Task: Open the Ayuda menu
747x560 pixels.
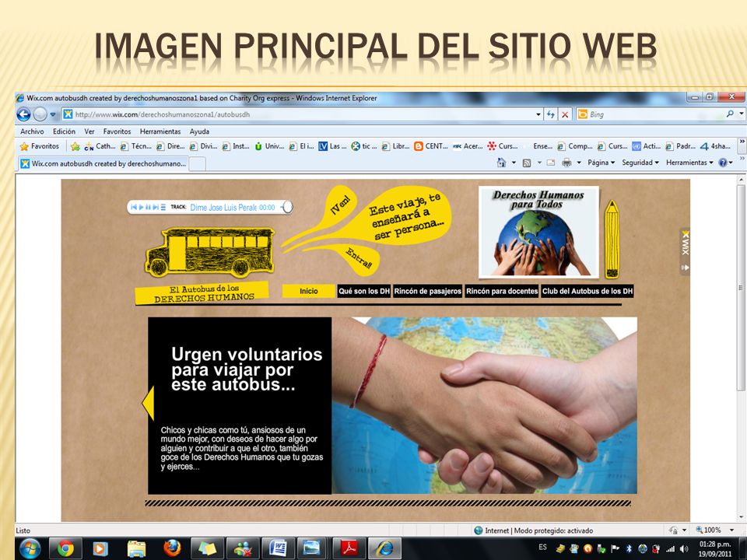Action: pos(199,131)
